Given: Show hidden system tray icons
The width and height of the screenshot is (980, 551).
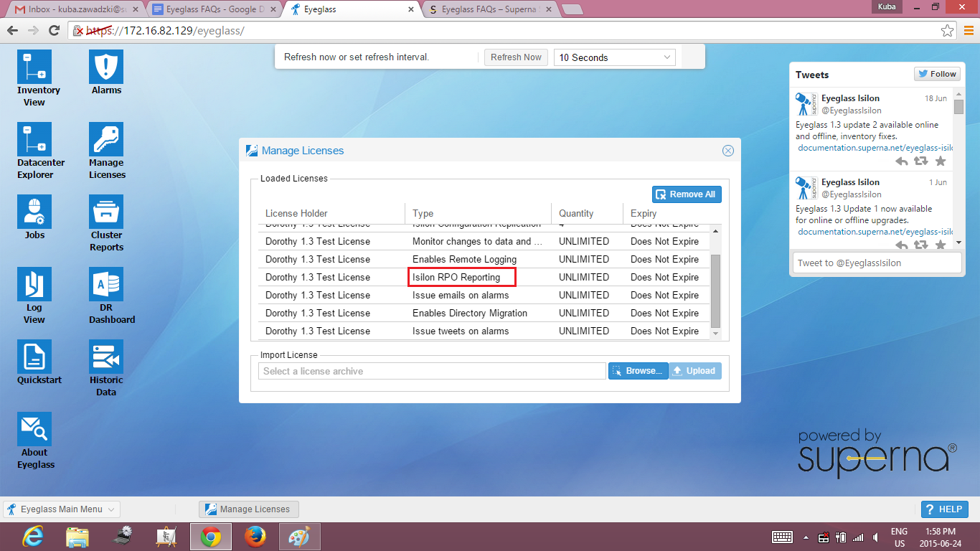Looking at the screenshot, I should [806, 537].
